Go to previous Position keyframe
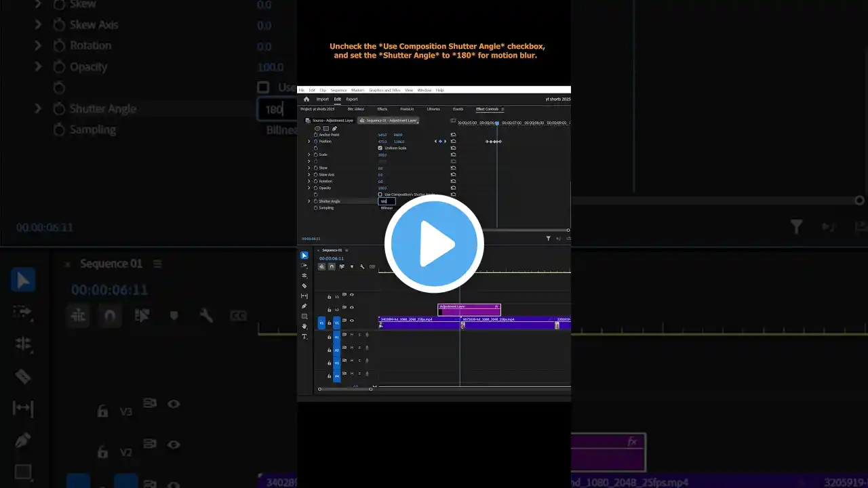868x488 pixels. tap(435, 142)
